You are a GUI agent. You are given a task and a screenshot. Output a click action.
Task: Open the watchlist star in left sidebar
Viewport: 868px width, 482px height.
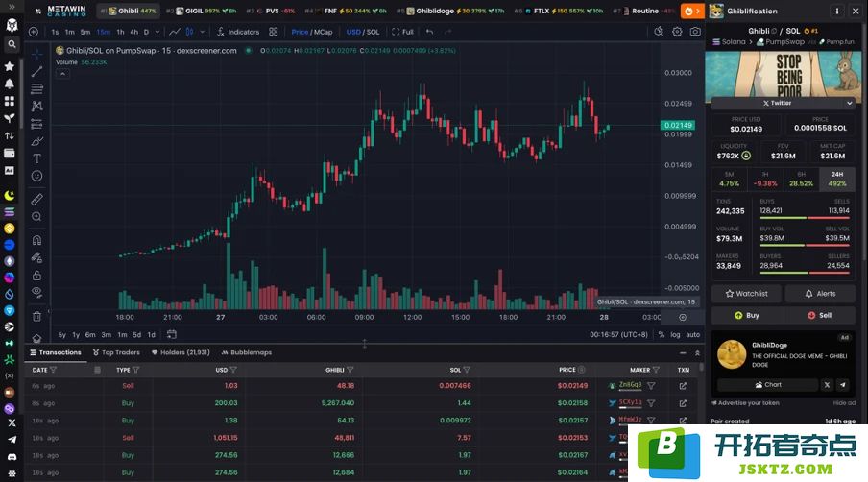point(10,66)
